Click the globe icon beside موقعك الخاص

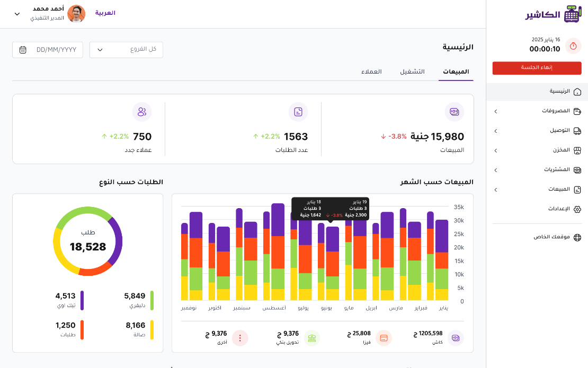577,237
